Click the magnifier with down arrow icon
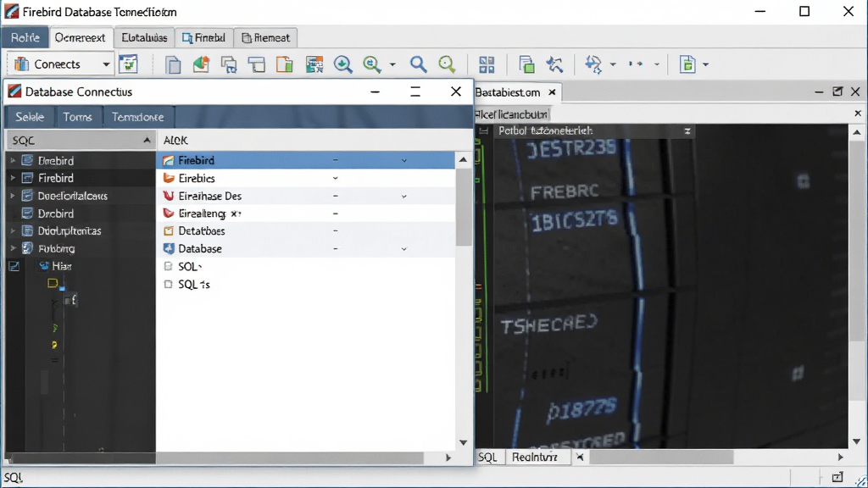Image resolution: width=868 pixels, height=488 pixels. coord(343,64)
